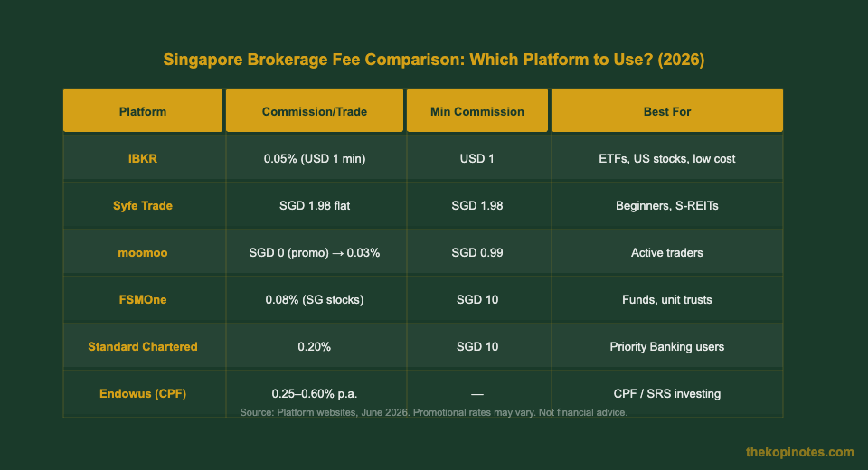Select the 'Platform' column header

click(x=143, y=110)
